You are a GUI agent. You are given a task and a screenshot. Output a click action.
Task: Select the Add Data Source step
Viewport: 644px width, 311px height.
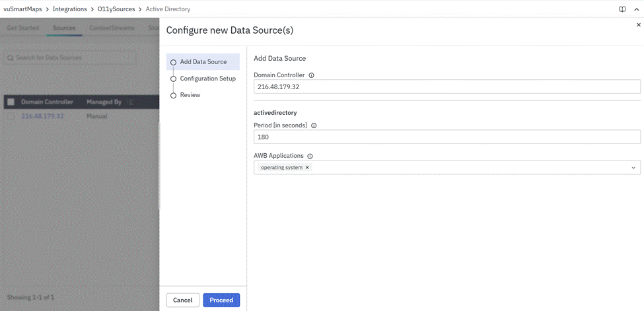[x=203, y=62]
